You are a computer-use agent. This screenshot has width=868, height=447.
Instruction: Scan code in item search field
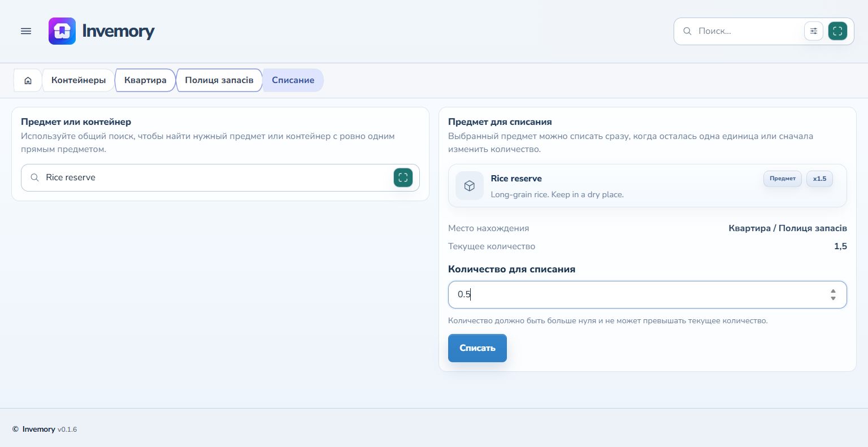tap(403, 177)
